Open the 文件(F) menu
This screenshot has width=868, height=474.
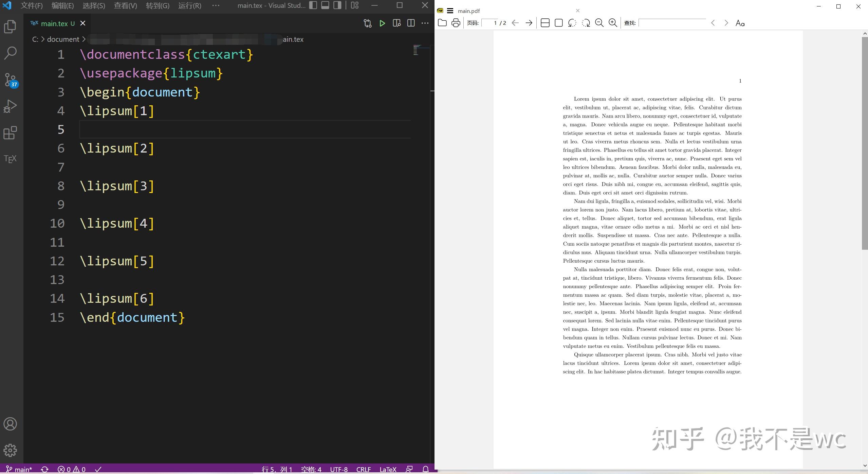(x=32, y=5)
